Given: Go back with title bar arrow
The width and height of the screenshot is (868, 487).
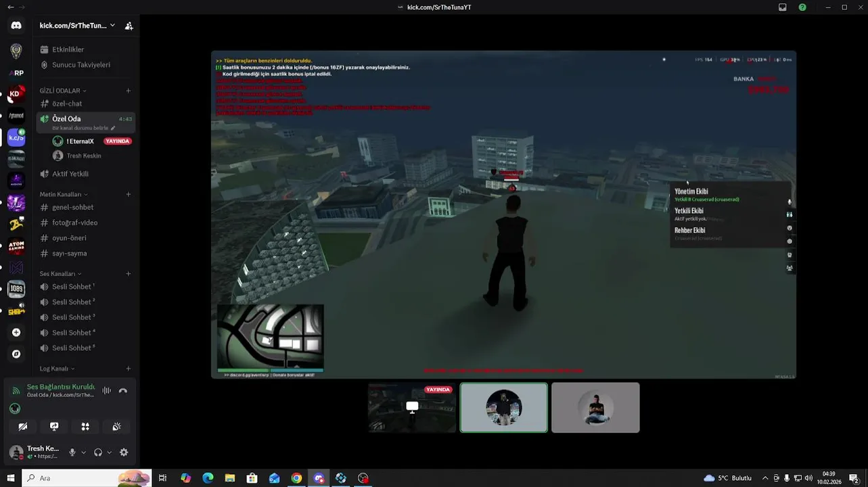Looking at the screenshot, I should [x=10, y=7].
